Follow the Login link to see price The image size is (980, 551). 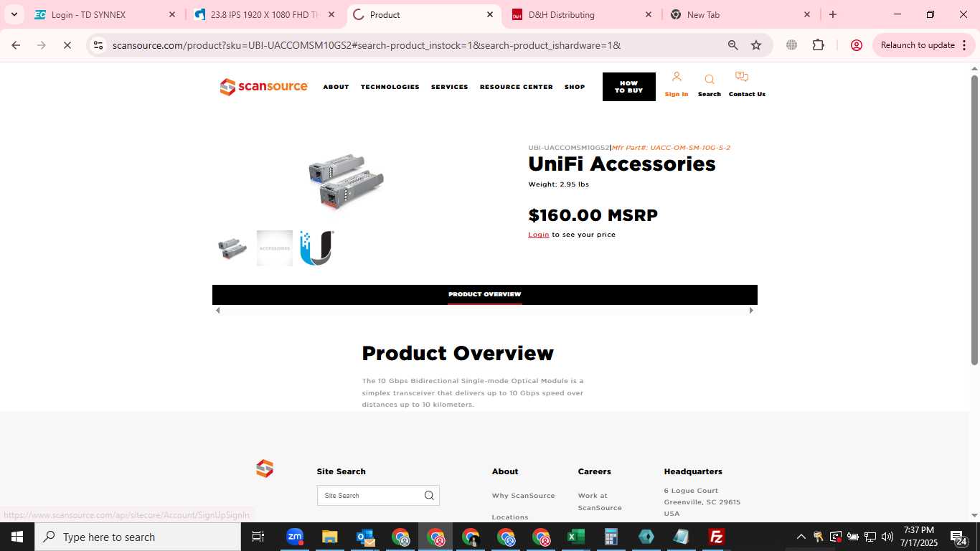click(538, 235)
